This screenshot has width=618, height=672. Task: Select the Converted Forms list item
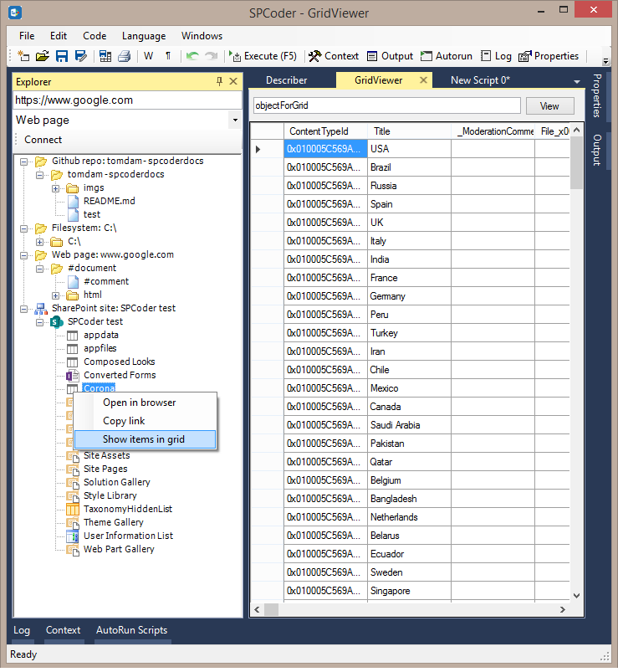pos(120,375)
